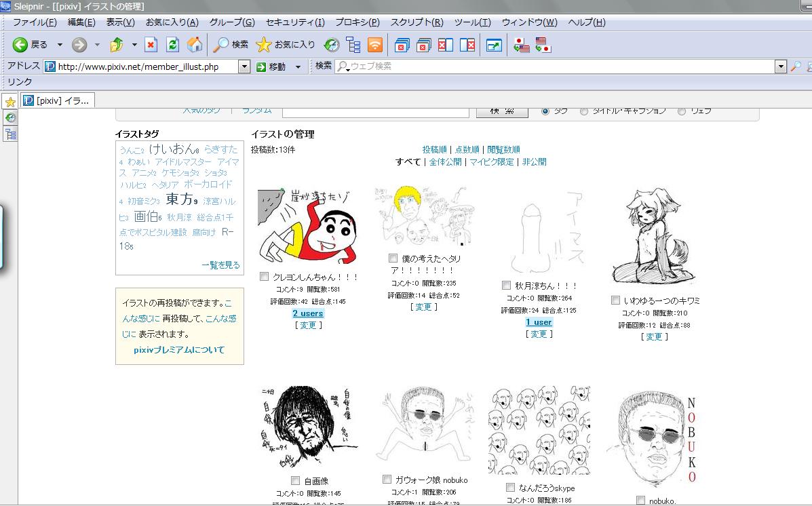This screenshot has width=812, height=506.
Task: Filter by 全体公開 illustrations
Action: (x=446, y=162)
